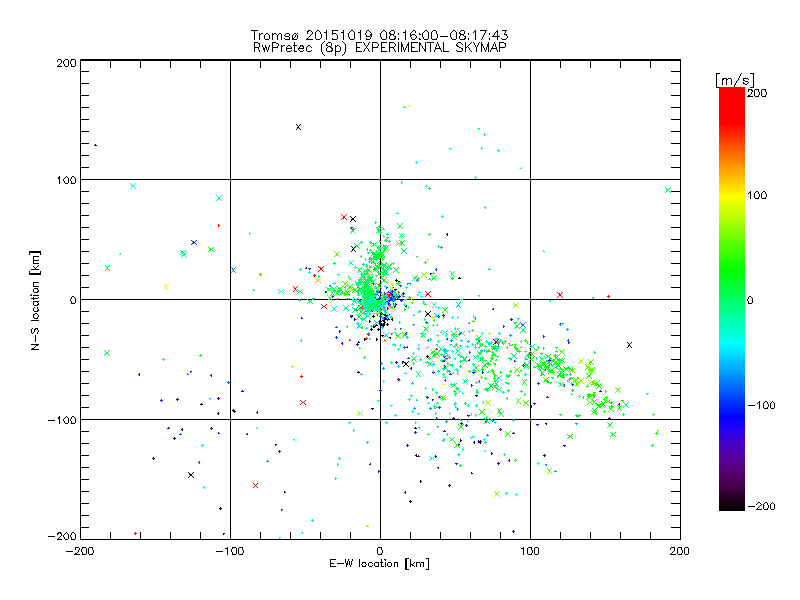800x600 pixels.
Task: Click the isolated black X marker near N-S 145 km
Action: (x=298, y=127)
